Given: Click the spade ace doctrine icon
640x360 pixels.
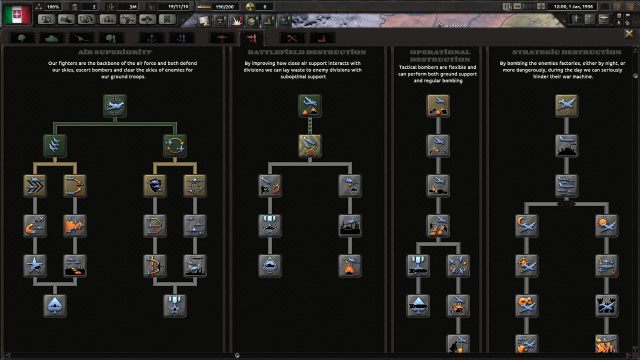Looking at the screenshot, I should pyautogui.click(x=55, y=306).
